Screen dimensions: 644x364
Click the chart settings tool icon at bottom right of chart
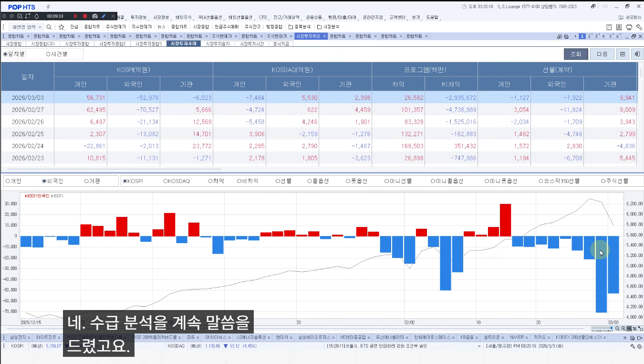pos(641,329)
